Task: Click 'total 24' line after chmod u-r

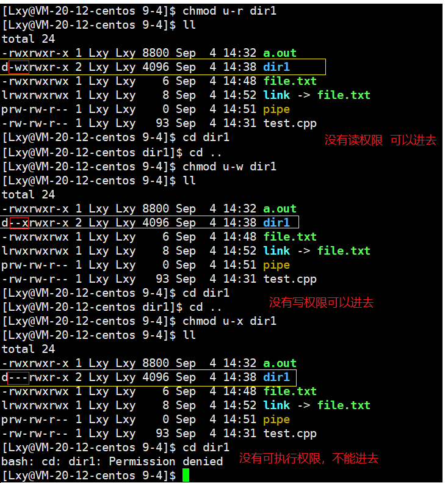Action: [x=28, y=39]
